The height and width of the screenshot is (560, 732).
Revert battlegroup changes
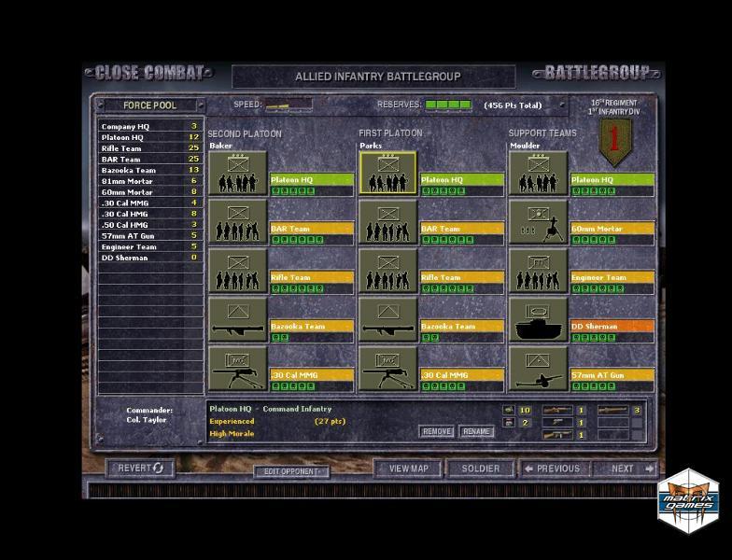(140, 469)
